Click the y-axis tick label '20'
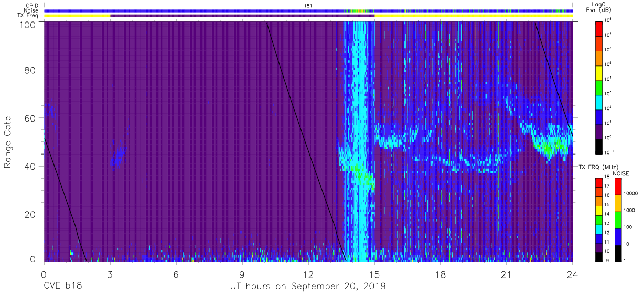Screen dimensions: 644x297 pos(29,214)
